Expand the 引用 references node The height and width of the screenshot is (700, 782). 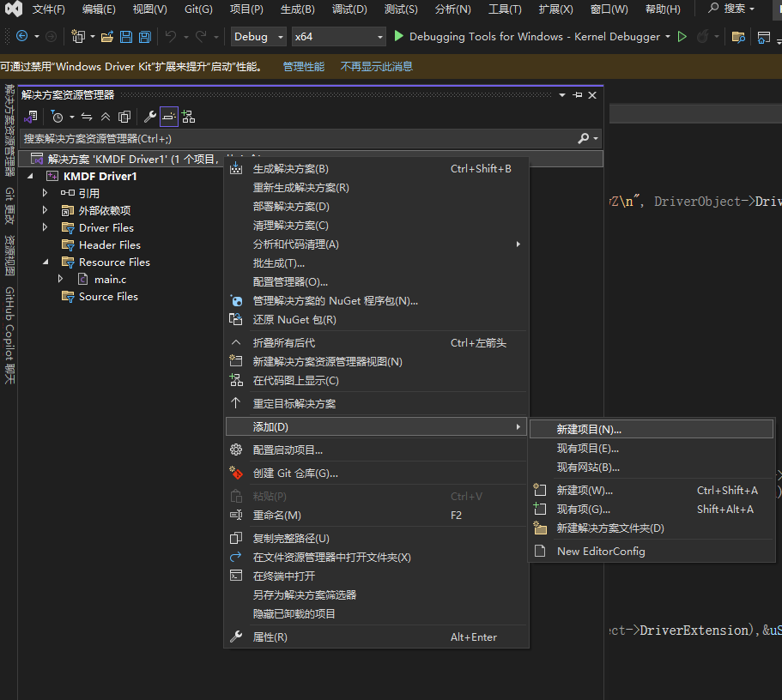45,193
